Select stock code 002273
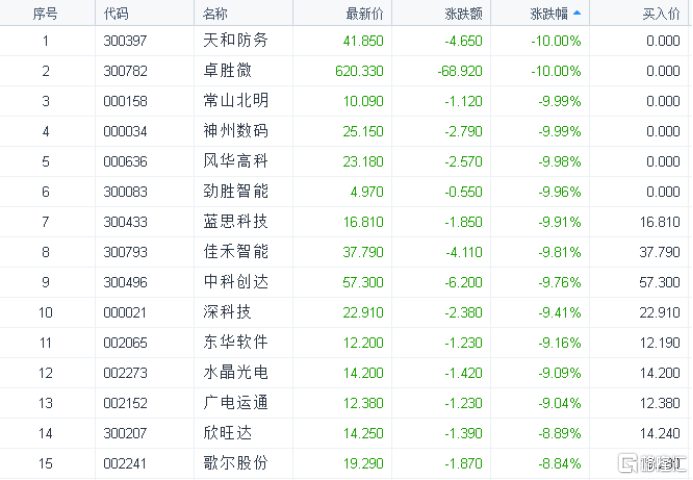This screenshot has height=480, width=693. pyautogui.click(x=125, y=373)
